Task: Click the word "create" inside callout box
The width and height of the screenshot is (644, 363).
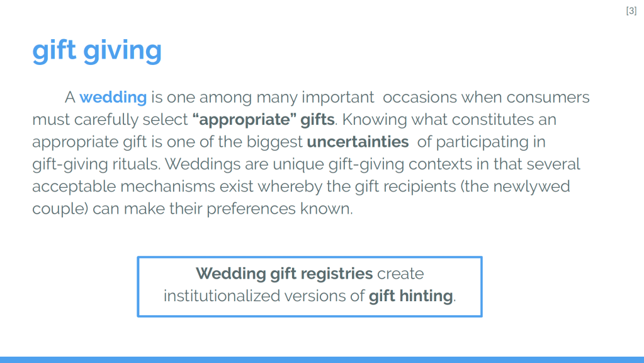Action: 400,274
